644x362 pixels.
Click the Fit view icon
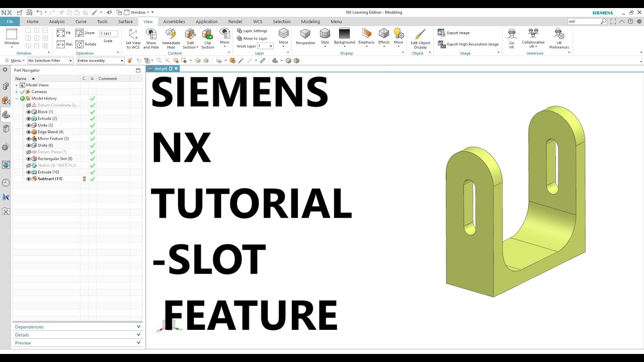pos(60,33)
